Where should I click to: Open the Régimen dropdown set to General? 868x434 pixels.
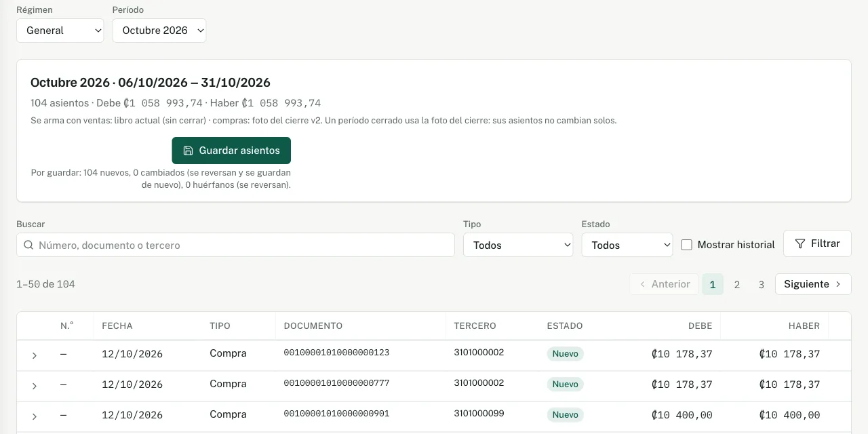[x=60, y=31]
